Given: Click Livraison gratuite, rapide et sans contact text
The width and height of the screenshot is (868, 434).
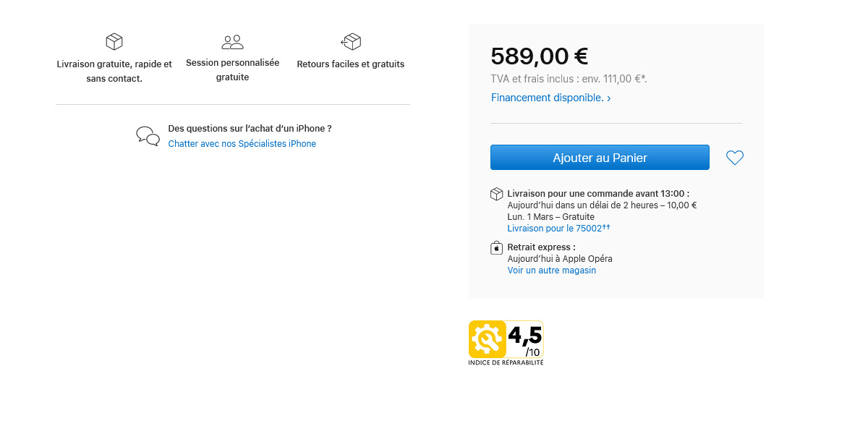Looking at the screenshot, I should click(x=114, y=71).
